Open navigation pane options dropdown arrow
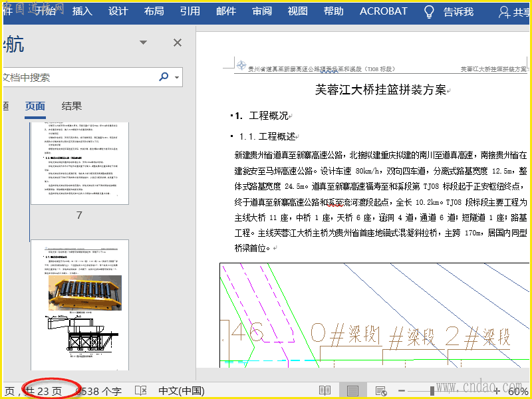Viewport: 532px width, 399px height. click(x=143, y=43)
